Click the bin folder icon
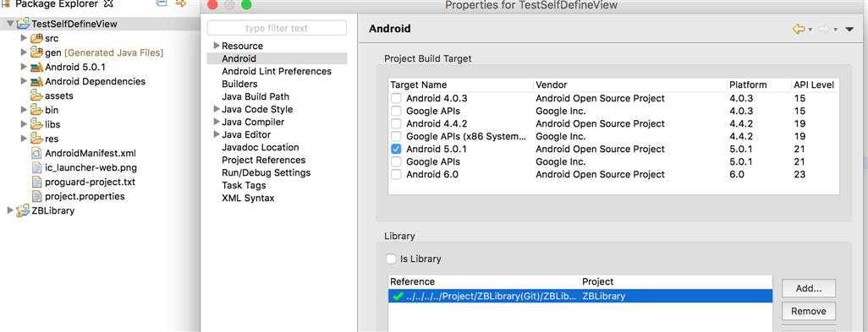This screenshot has width=868, height=332. point(36,110)
